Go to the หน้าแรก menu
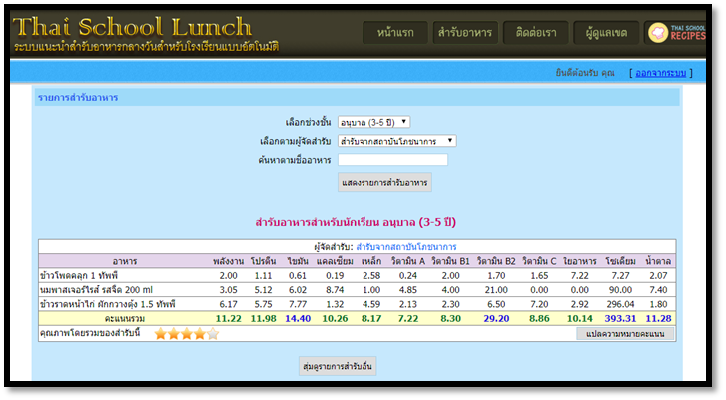This screenshot has height=400, width=726. click(x=395, y=33)
